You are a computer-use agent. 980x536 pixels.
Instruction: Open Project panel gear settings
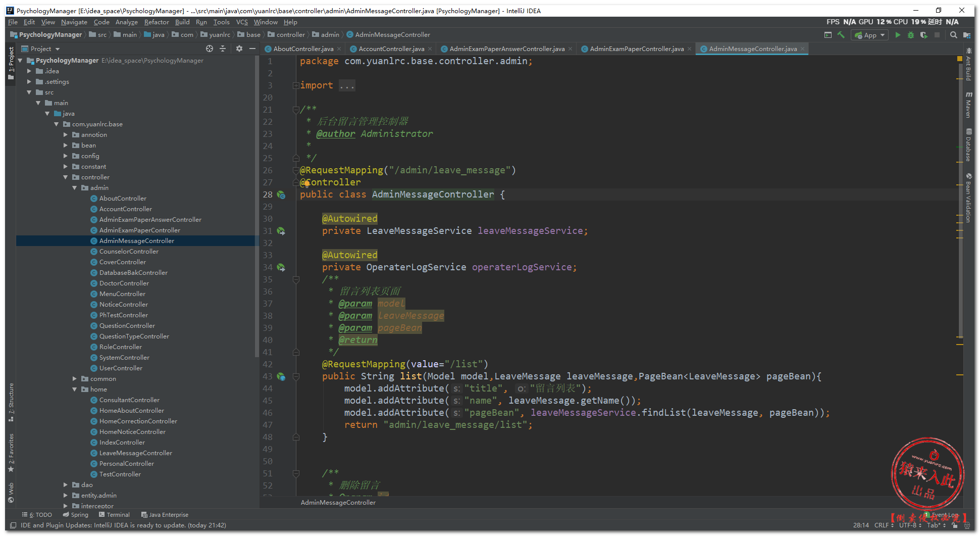pyautogui.click(x=239, y=48)
